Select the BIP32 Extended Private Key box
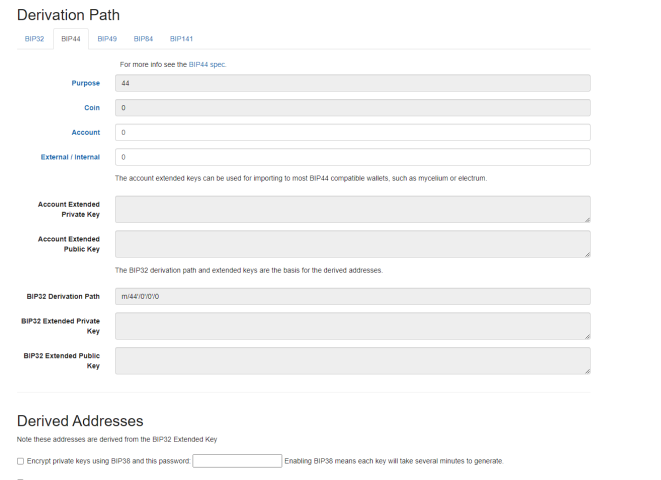Image resolution: width=661 pixels, height=480 pixels. [x=353, y=326]
